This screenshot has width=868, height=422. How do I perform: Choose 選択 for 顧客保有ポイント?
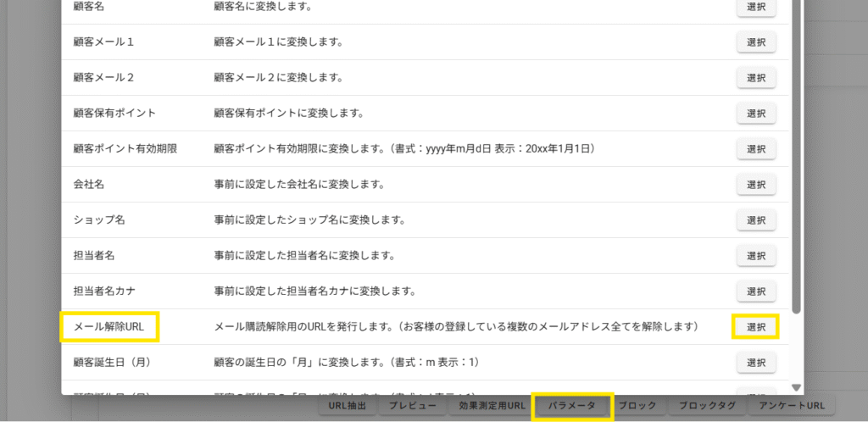tap(755, 114)
